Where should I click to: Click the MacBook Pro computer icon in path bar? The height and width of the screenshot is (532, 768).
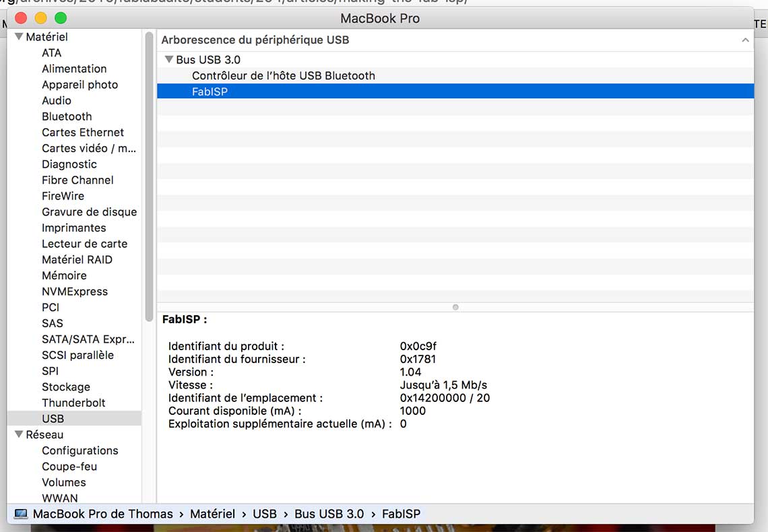[21, 514]
